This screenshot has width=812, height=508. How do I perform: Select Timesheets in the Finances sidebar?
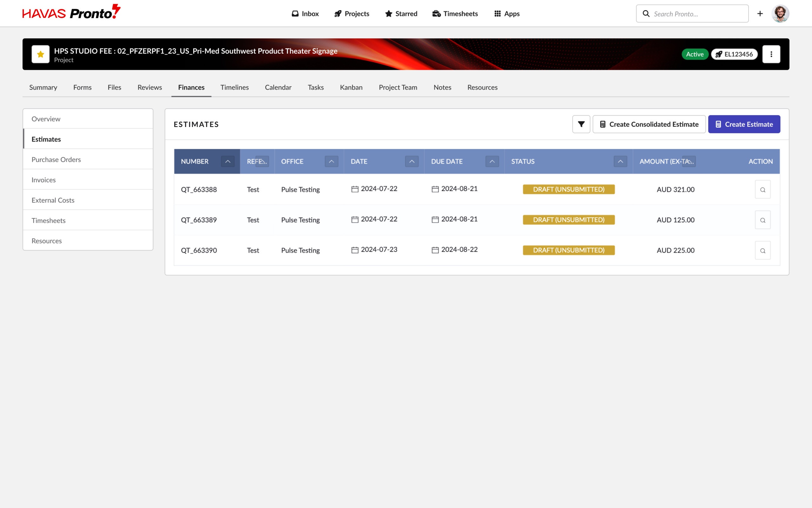click(88, 220)
